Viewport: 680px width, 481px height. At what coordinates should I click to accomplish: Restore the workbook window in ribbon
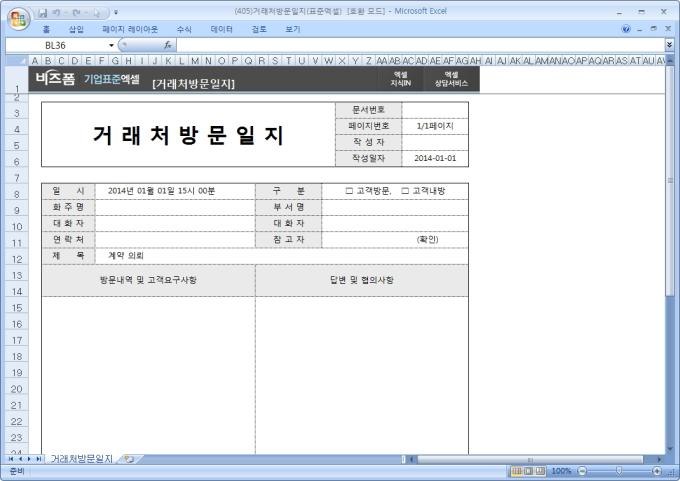pos(654,29)
